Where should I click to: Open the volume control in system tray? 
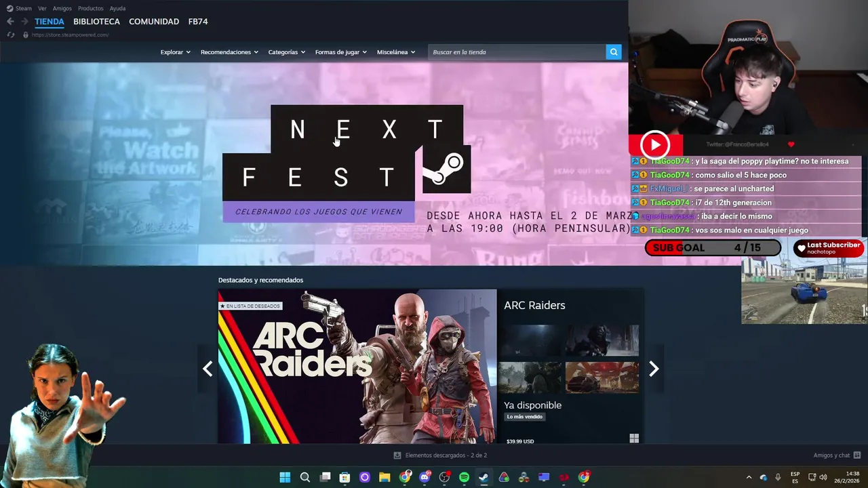pos(823,477)
